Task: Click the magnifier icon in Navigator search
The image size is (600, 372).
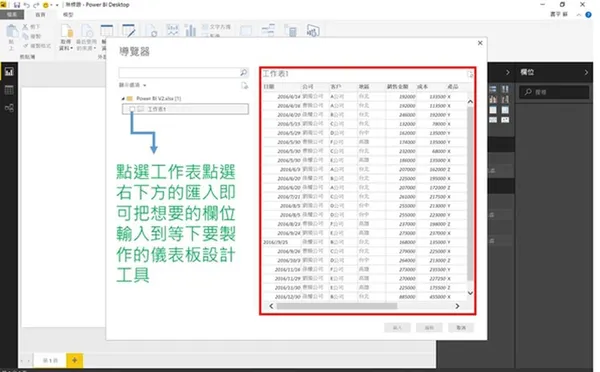Action: pyautogui.click(x=244, y=72)
